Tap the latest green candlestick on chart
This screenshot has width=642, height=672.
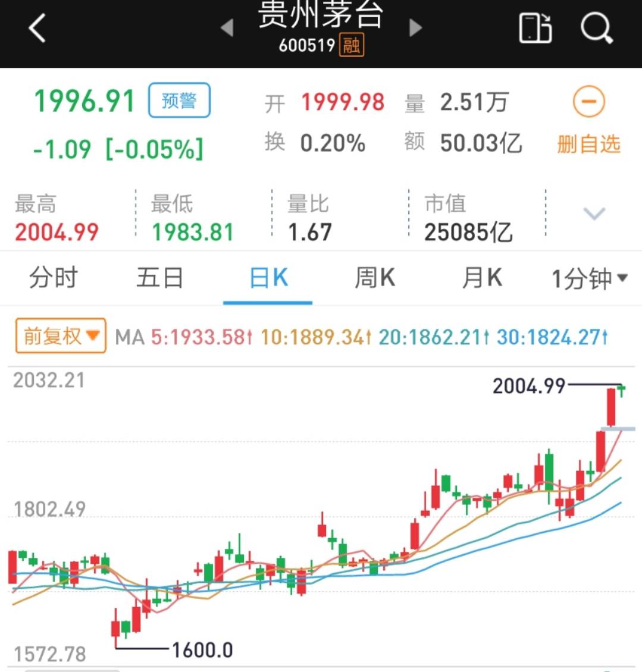[621, 390]
